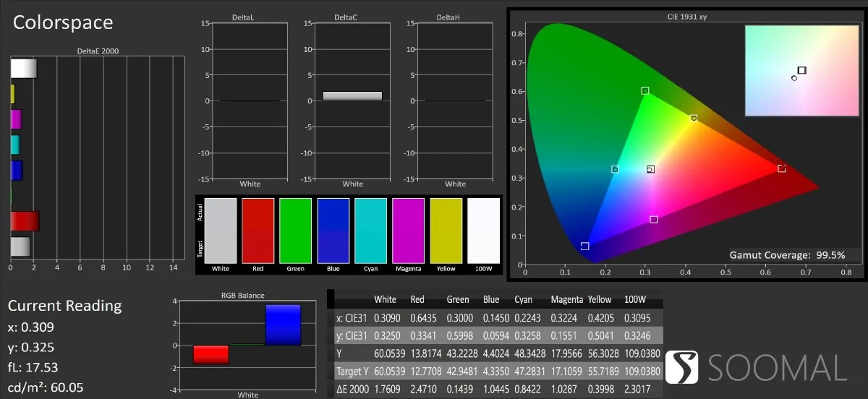
Task: Click the Yellow x value 0.4205
Action: point(600,318)
